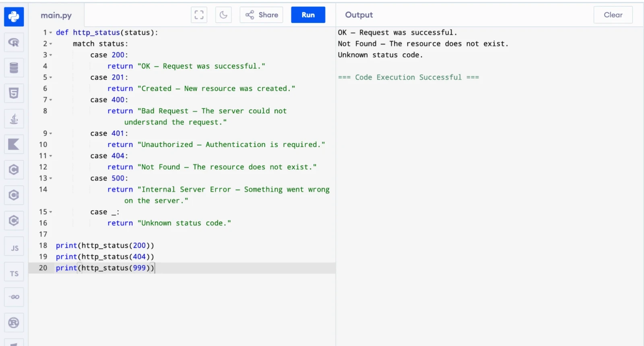This screenshot has height=346, width=644.
Task: Fold the case _ default block
Action: point(51,212)
